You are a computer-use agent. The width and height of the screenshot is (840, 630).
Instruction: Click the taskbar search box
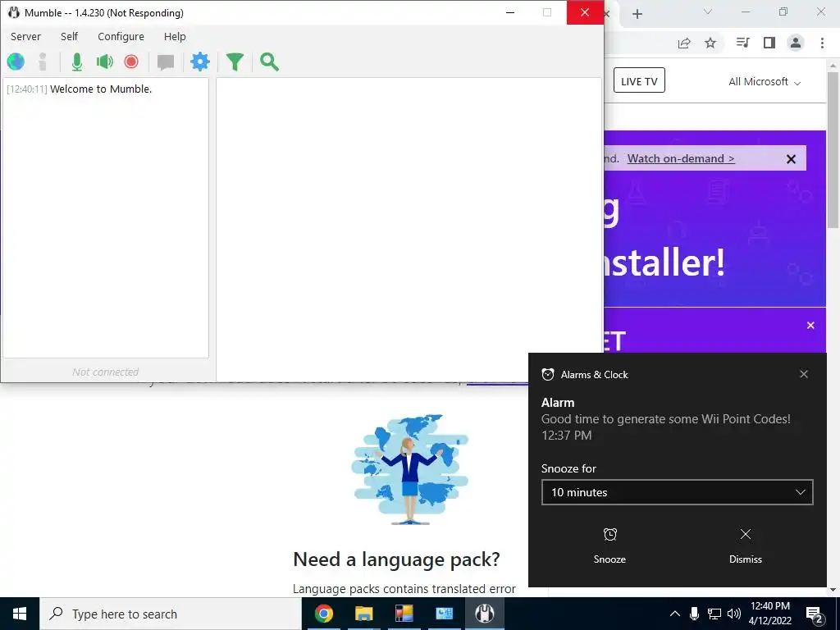coord(171,614)
